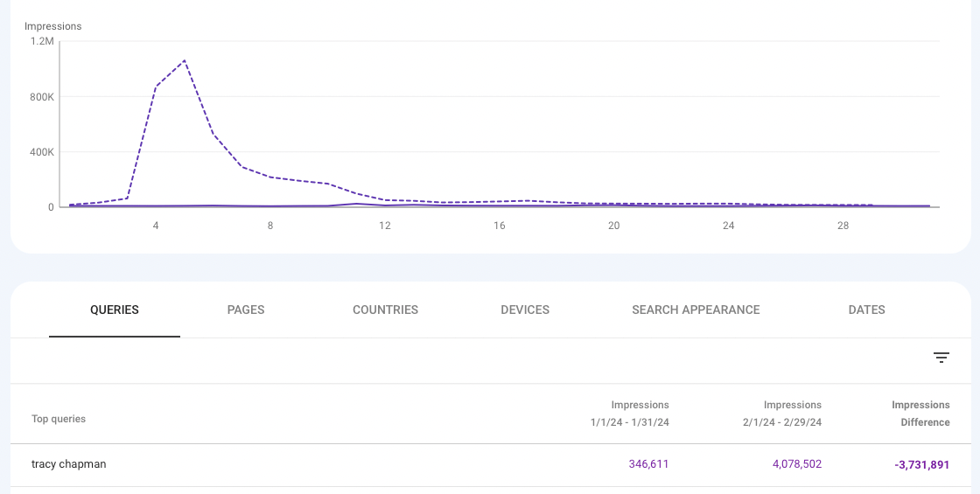The height and width of the screenshot is (494, 980).
Task: Click the tracy chapman query row
Action: pos(490,464)
